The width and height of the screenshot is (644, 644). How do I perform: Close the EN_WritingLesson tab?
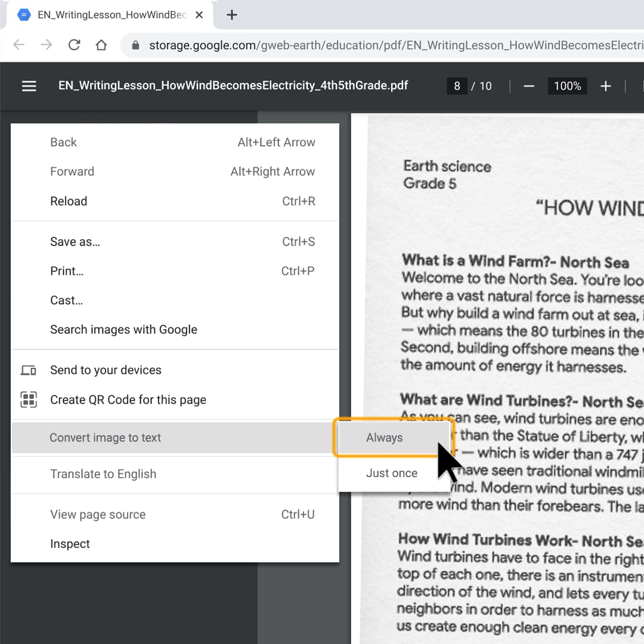199,15
